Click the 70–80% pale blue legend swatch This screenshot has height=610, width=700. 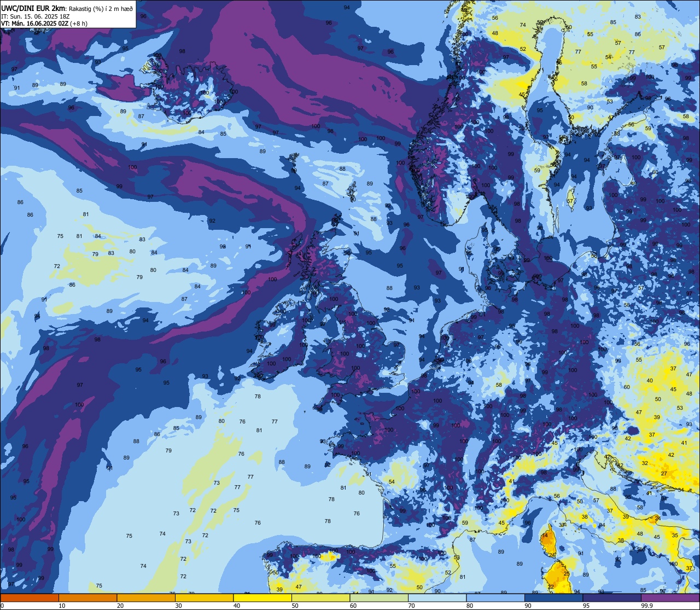pos(437,597)
